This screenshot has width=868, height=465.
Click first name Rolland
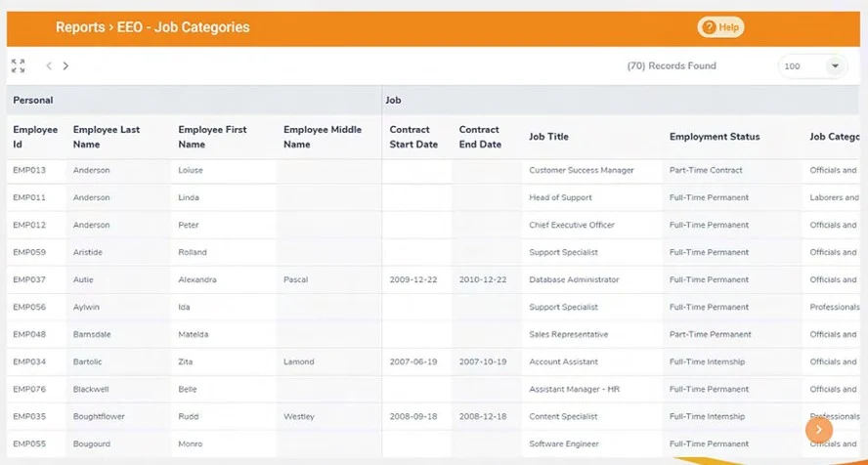click(x=193, y=252)
